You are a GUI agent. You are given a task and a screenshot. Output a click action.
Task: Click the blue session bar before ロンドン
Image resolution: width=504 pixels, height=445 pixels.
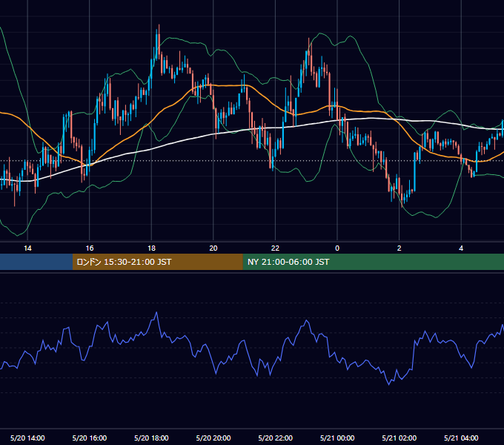[x=36, y=262]
